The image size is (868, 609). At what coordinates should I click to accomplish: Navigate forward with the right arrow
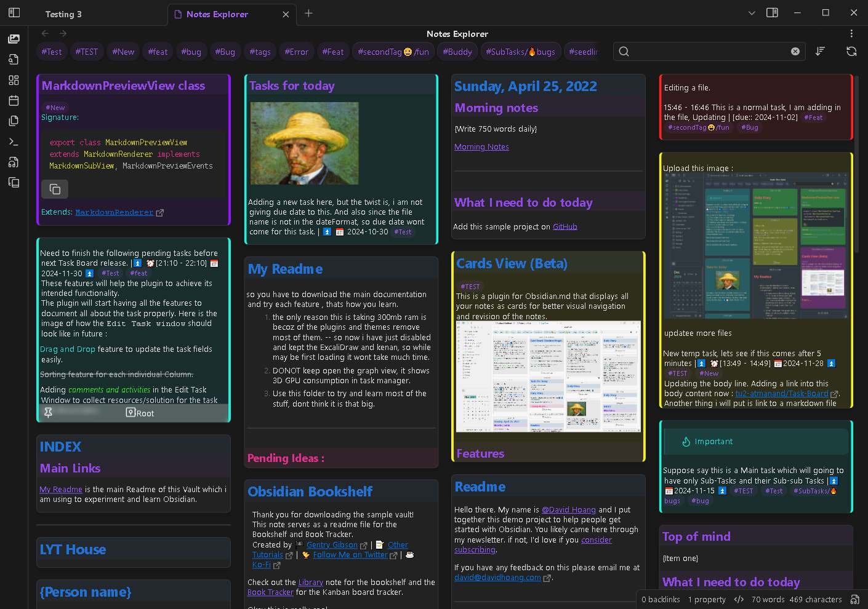tap(63, 33)
